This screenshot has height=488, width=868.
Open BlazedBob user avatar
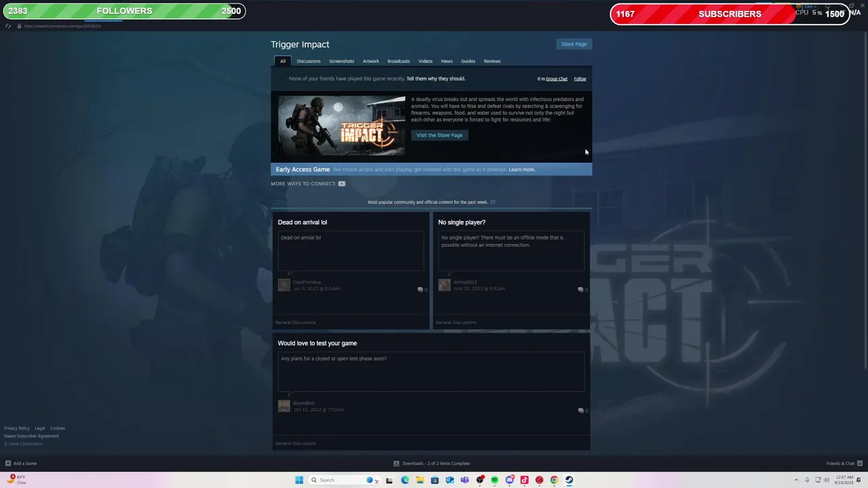point(284,406)
